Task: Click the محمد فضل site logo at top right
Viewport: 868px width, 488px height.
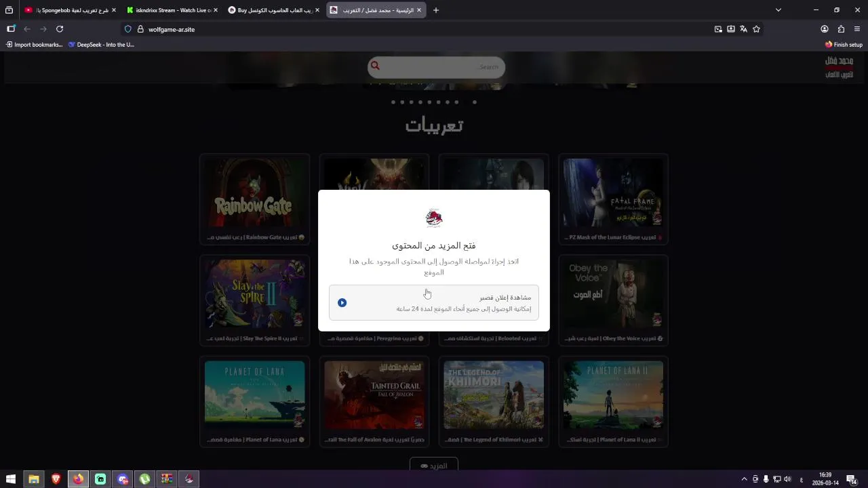Action: pos(839,67)
